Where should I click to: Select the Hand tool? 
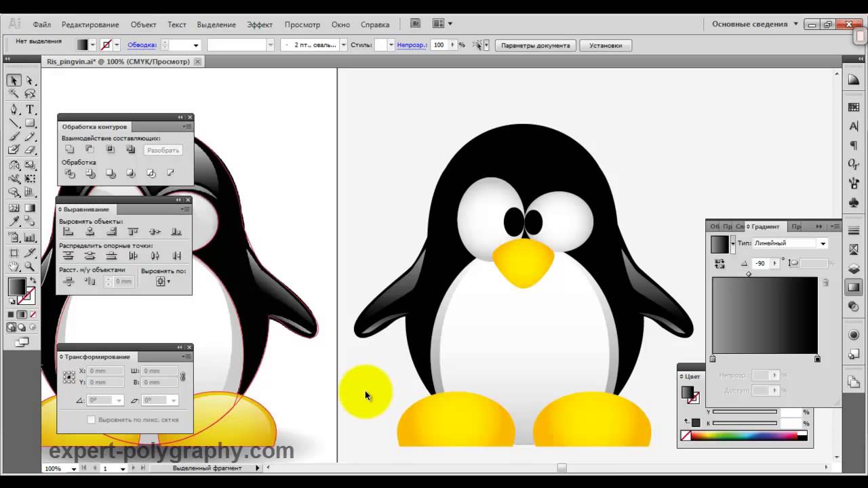point(14,266)
